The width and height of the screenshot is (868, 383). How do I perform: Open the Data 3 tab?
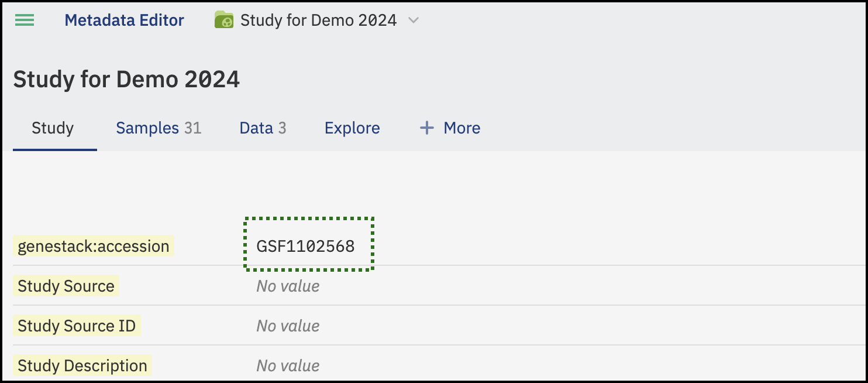coord(263,128)
